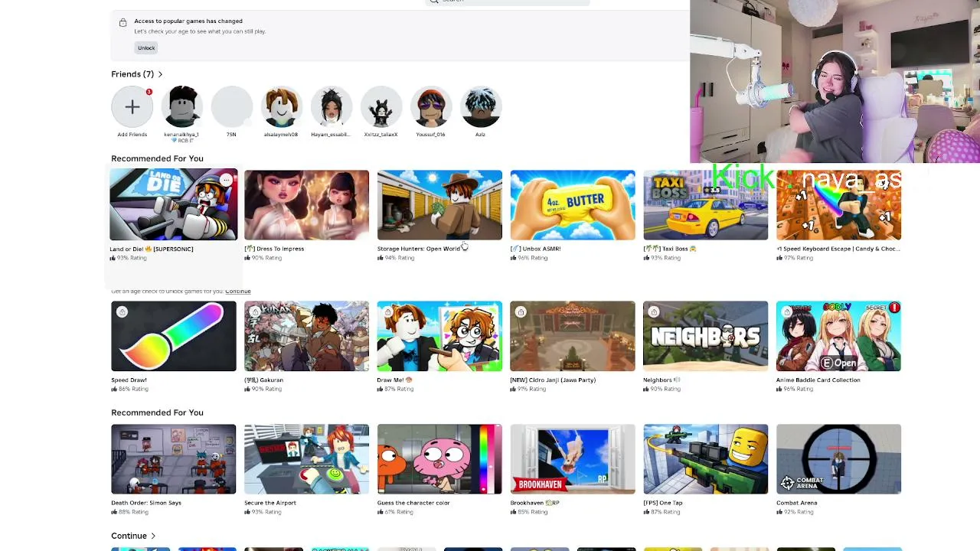
Task: Click the '[FPS] One Tap' title text
Action: pyautogui.click(x=663, y=503)
